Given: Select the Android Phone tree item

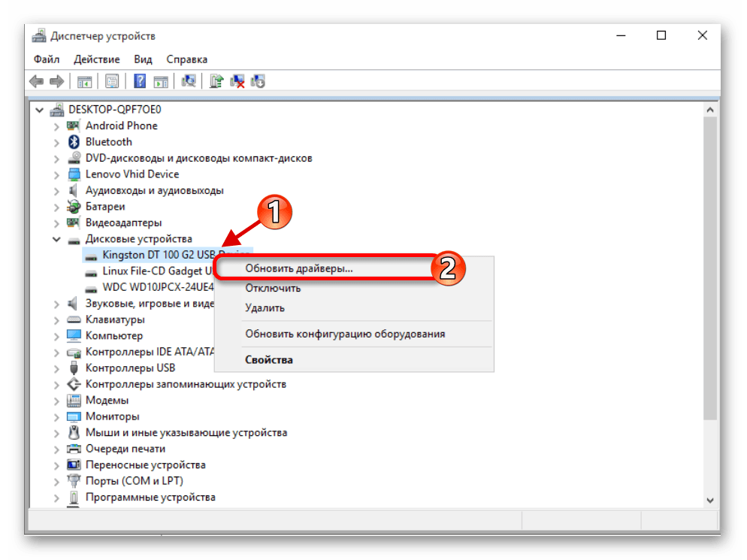Looking at the screenshot, I should pyautogui.click(x=121, y=126).
